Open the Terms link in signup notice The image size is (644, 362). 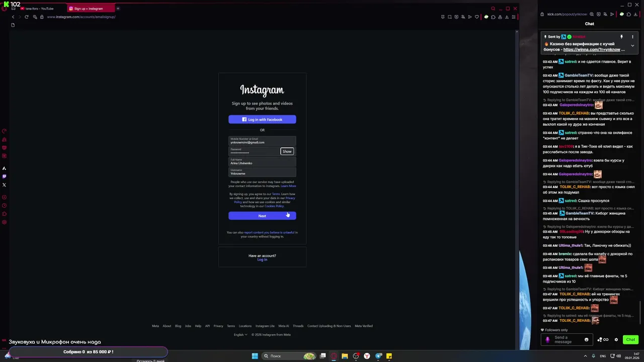pos(276,194)
